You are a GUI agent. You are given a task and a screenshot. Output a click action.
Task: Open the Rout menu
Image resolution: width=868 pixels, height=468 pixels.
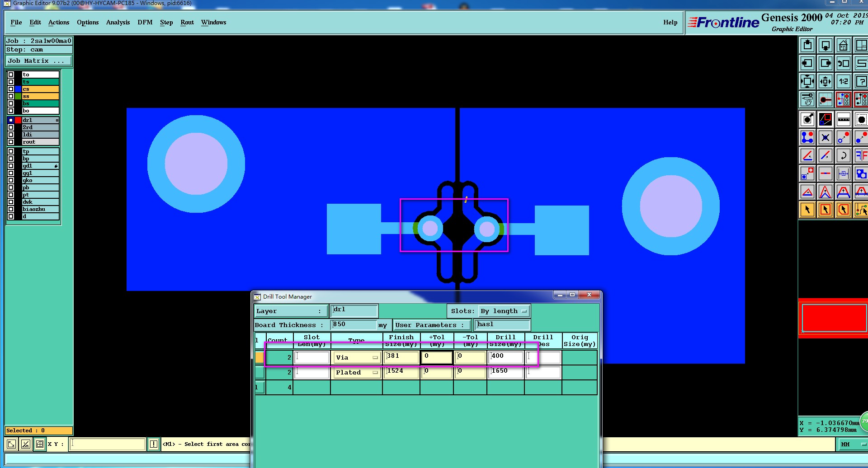tap(187, 22)
